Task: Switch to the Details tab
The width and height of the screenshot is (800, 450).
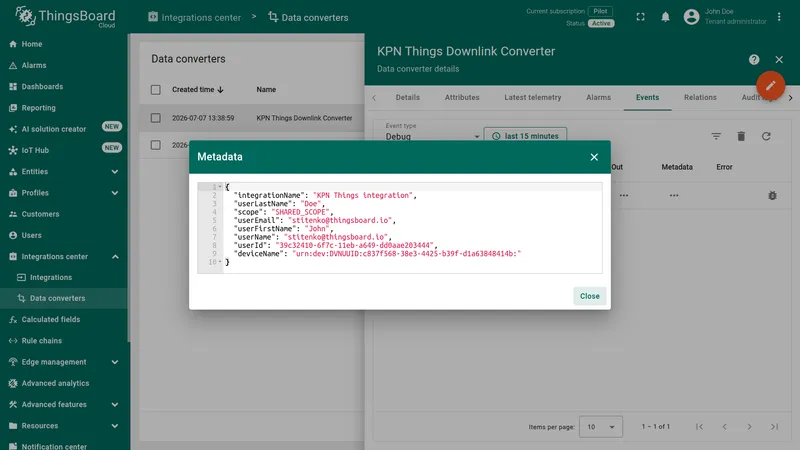Action: click(x=408, y=97)
